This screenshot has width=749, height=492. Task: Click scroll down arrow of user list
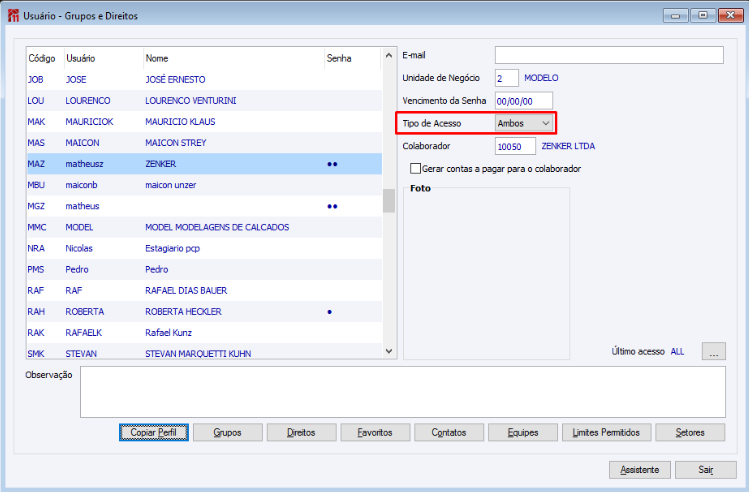389,351
